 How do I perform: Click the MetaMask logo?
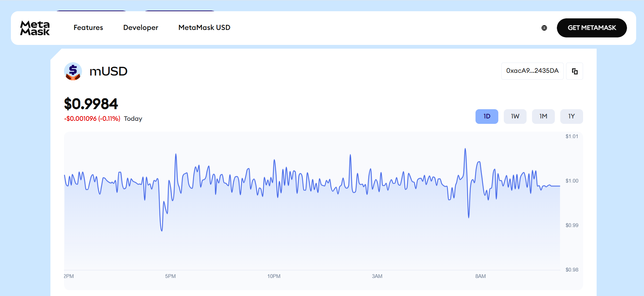coord(35,28)
